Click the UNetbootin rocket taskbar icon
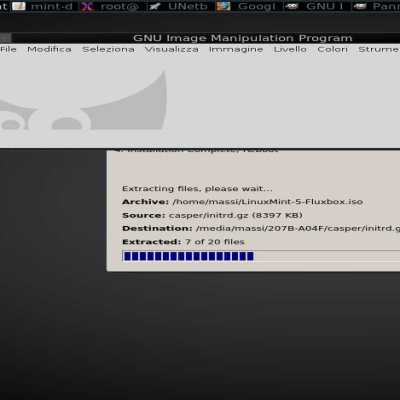 tap(155, 6)
